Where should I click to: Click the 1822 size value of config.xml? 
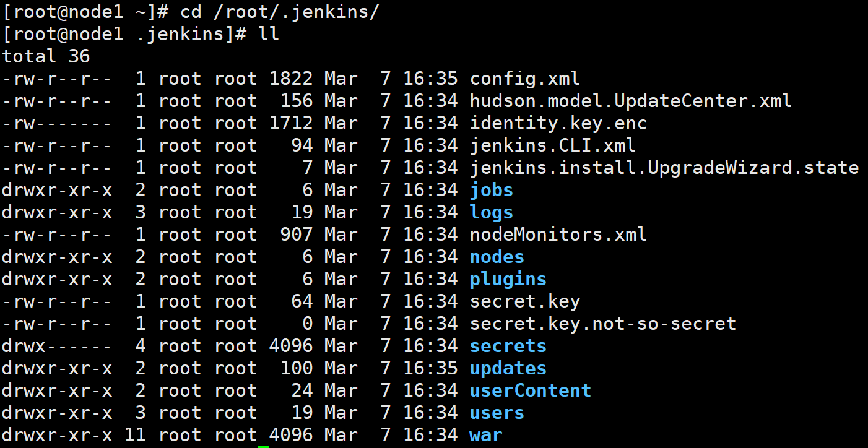[291, 79]
